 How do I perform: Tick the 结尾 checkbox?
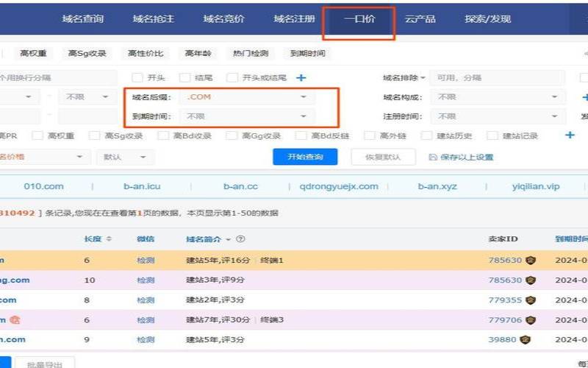[185, 78]
